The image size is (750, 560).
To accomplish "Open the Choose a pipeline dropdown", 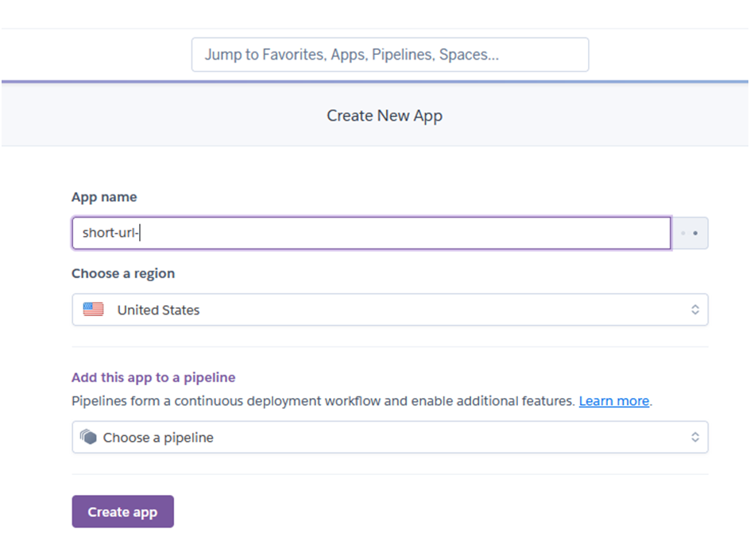I will pos(390,437).
